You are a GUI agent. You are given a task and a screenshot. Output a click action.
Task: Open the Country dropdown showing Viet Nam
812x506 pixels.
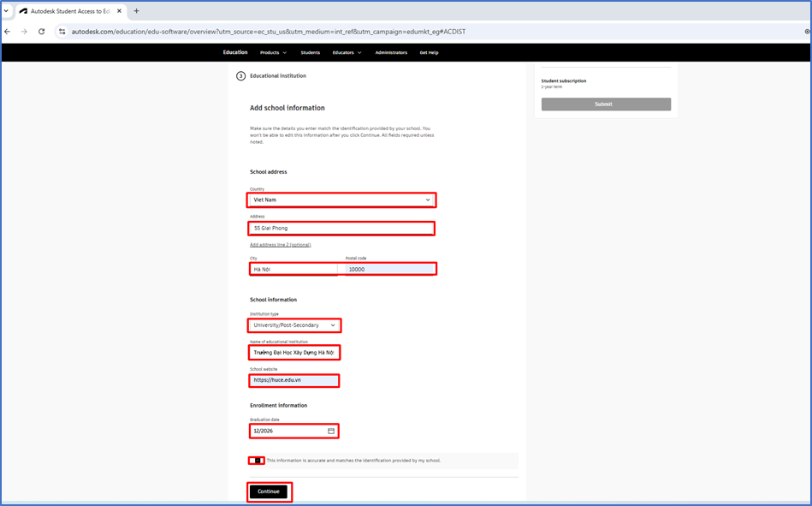point(341,199)
